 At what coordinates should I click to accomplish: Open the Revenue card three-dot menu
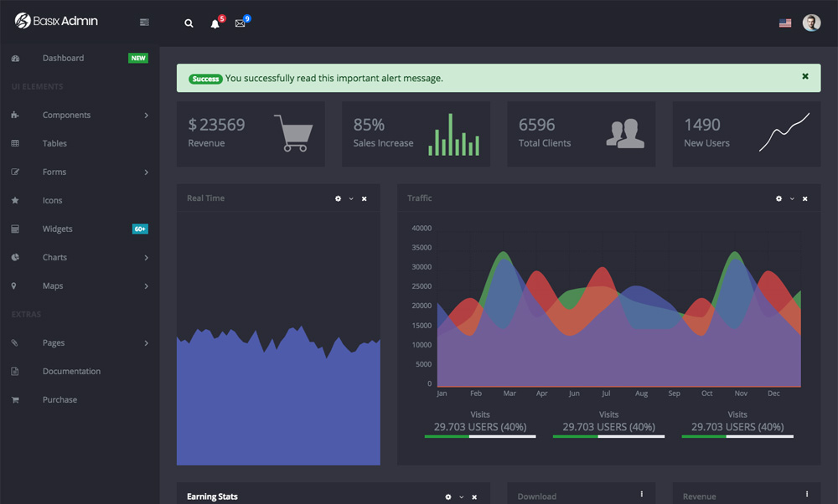pyautogui.click(x=806, y=494)
